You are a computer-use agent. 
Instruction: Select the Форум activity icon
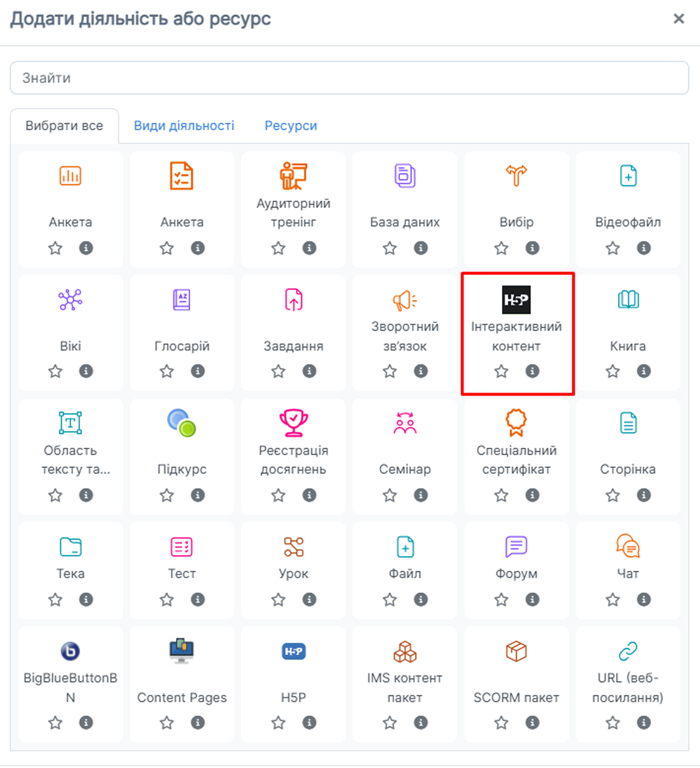[x=516, y=547]
